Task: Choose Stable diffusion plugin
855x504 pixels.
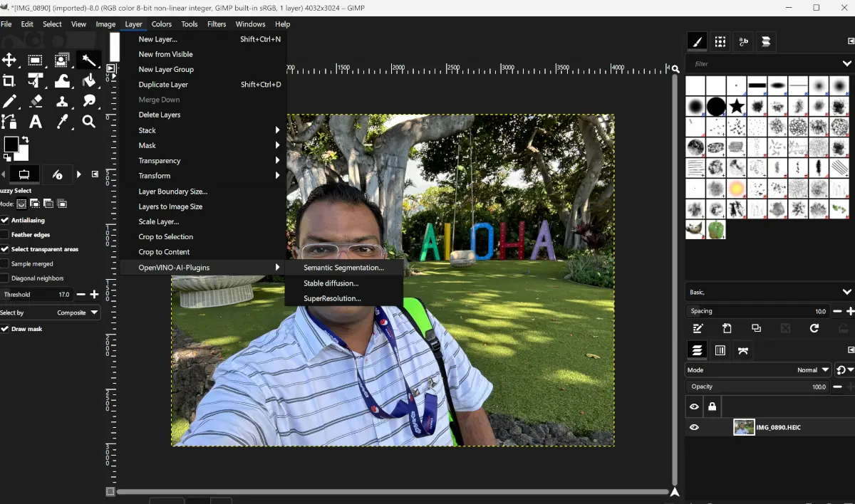Action: click(x=344, y=283)
